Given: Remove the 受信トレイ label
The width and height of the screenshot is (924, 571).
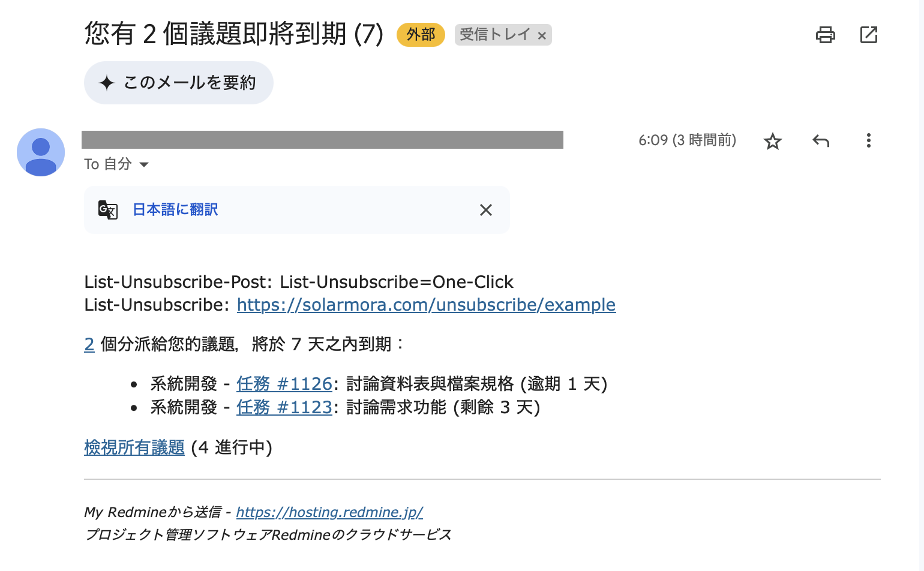Looking at the screenshot, I should point(542,36).
